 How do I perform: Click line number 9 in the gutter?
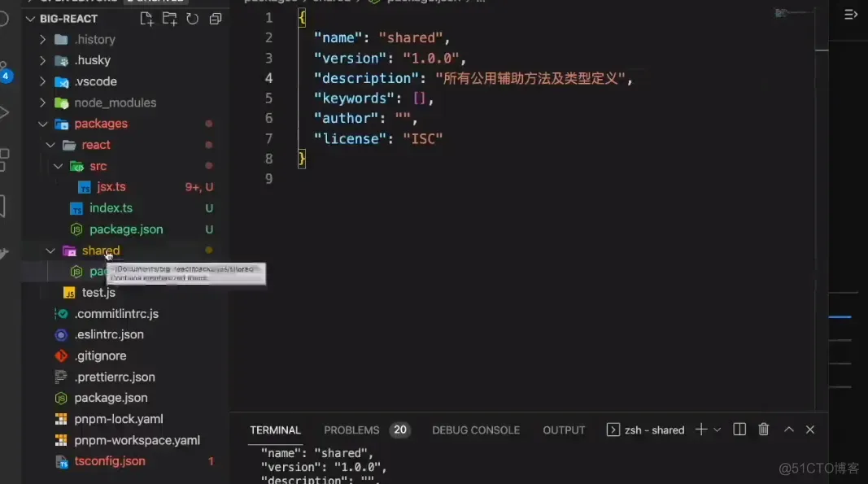coord(268,179)
